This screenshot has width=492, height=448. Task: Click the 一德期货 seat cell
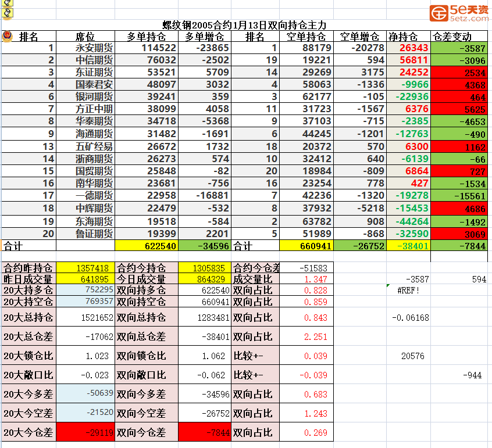pos(85,195)
